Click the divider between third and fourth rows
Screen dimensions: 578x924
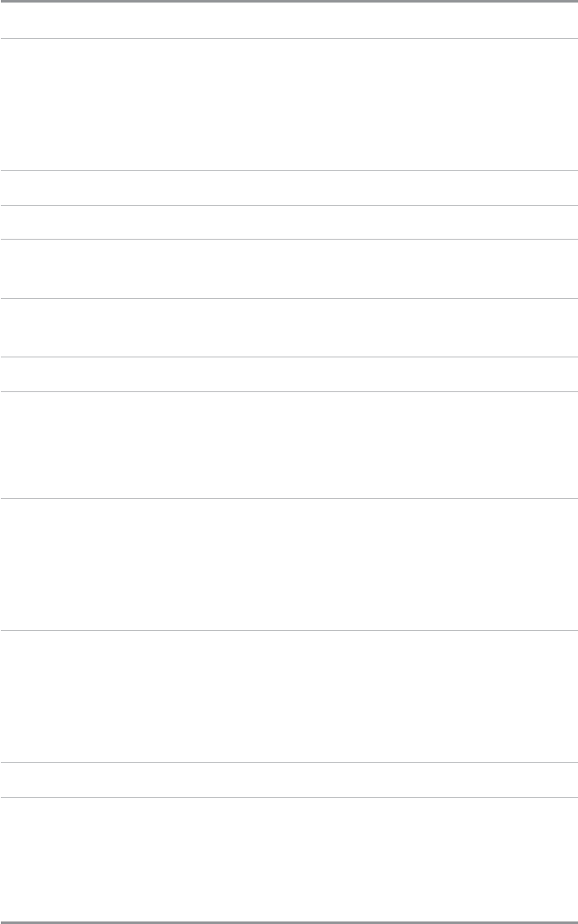289,205
